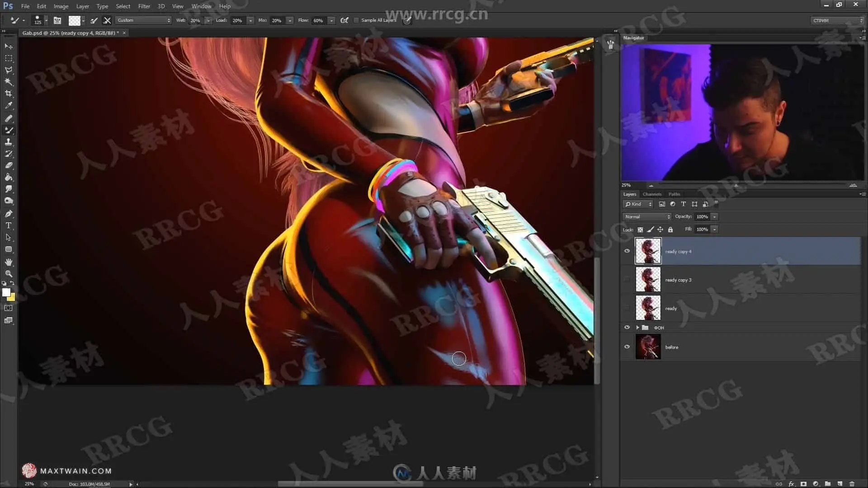868x488 pixels.
Task: Hide the 'before' layer
Action: [627, 347]
